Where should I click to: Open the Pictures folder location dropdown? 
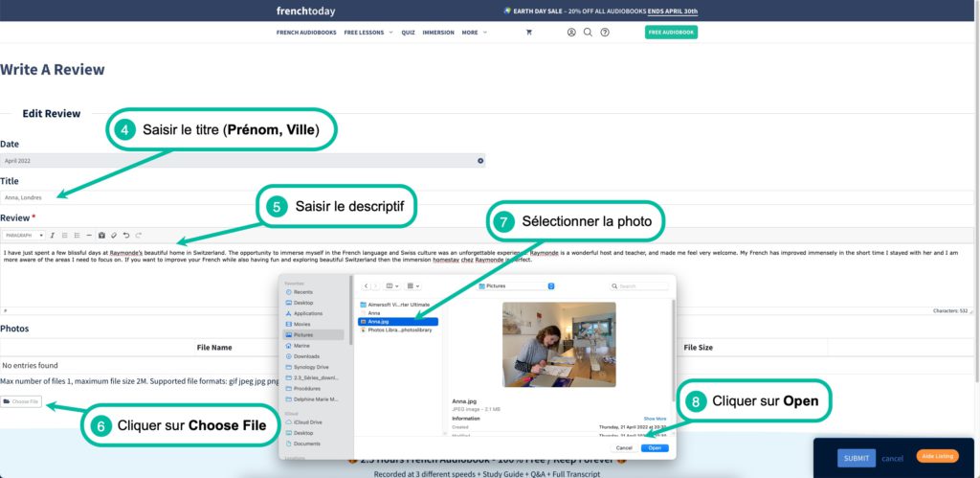519,285
